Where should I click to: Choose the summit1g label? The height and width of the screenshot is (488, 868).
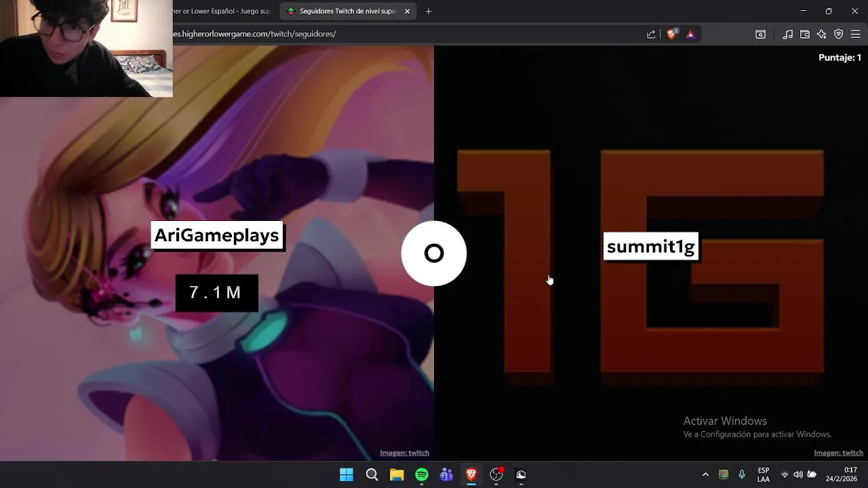[x=650, y=247]
